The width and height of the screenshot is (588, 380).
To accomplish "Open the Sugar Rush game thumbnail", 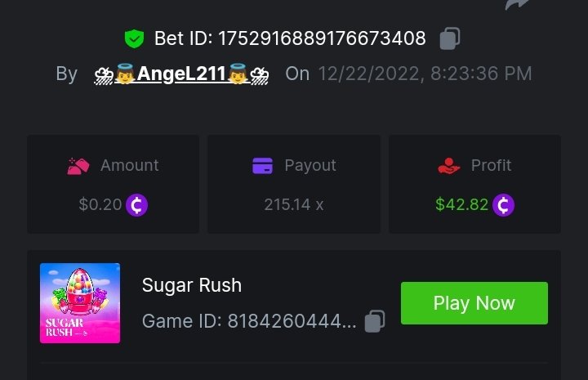I will (80, 303).
